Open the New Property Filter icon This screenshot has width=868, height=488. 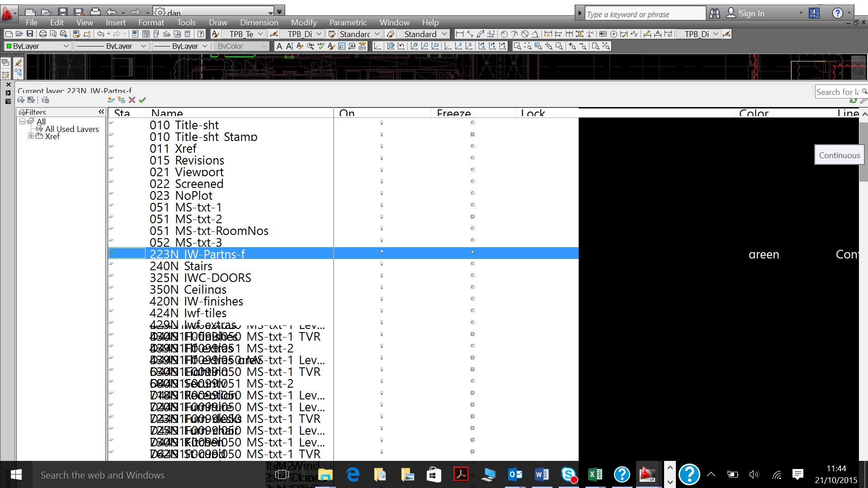click(21, 100)
